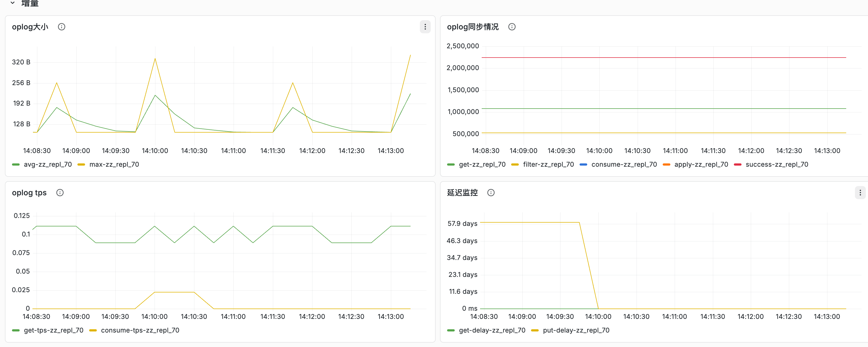Toggle avg-zz_repl_70 series in legend
Screen dimensions: 868x347
(x=47, y=164)
